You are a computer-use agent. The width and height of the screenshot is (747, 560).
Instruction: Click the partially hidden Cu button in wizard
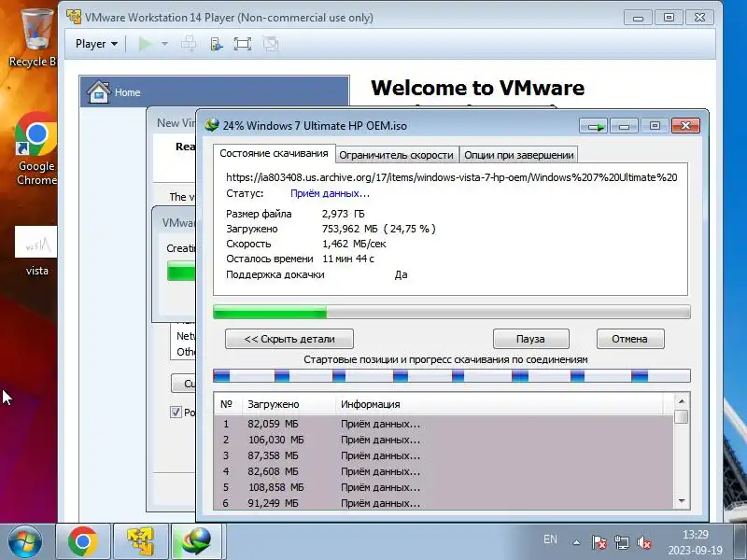pyautogui.click(x=183, y=384)
